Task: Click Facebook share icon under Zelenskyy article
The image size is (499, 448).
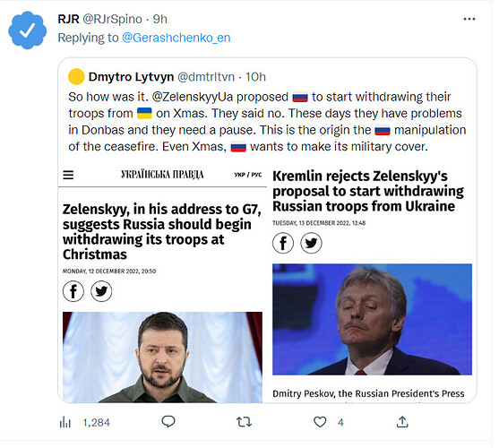Action: coord(73,291)
